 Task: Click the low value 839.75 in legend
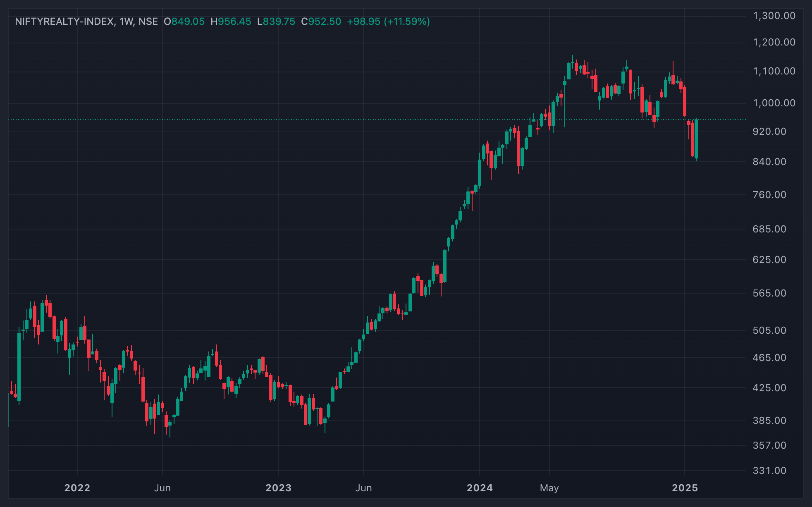pos(279,22)
